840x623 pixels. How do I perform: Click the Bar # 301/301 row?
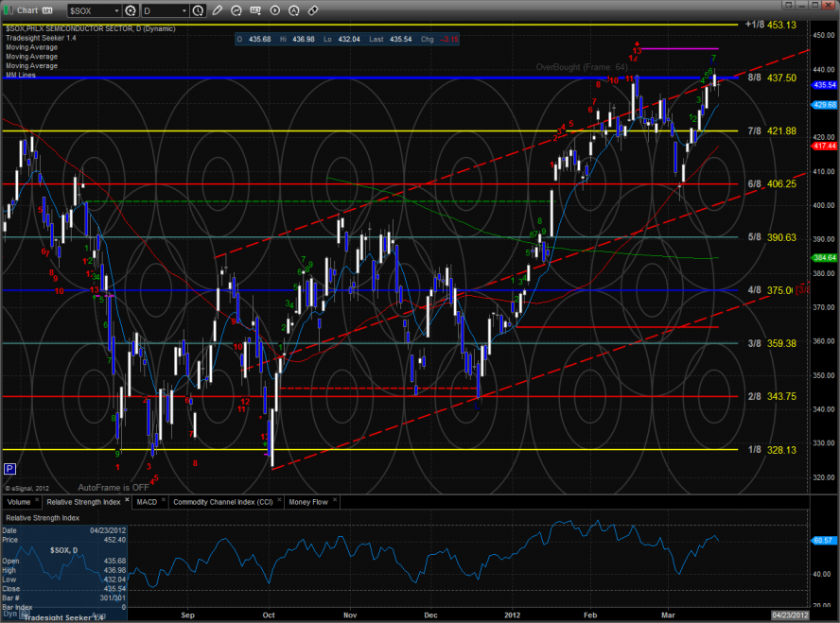(63, 597)
